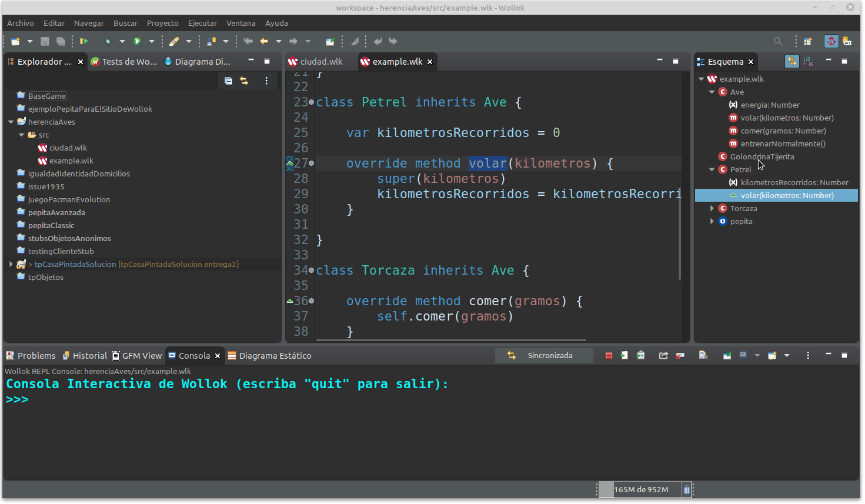Click the heap memory garbage collector icon
Screen dimensions: 865x504
[686, 489]
